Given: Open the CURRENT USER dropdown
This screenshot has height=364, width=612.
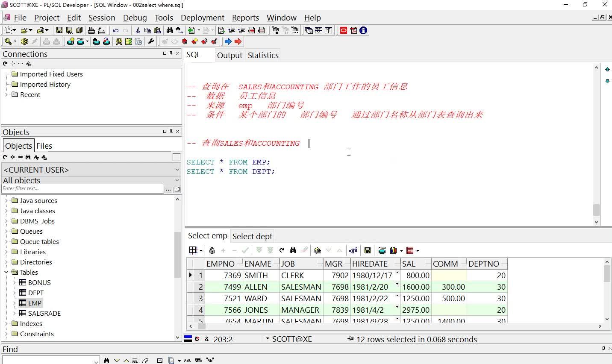Looking at the screenshot, I should tap(177, 170).
